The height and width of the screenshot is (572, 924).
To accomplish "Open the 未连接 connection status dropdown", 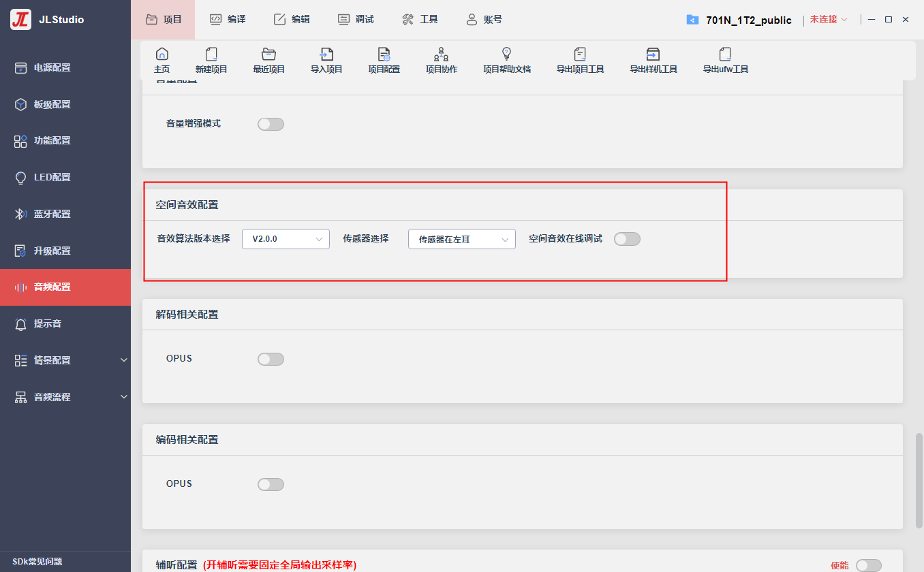I will coord(829,20).
